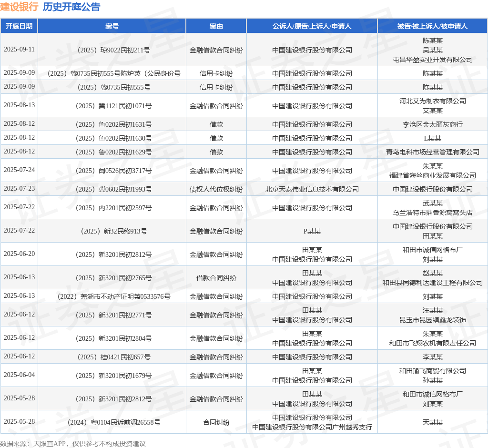Screen dimensions: 488x448
Task: Click defendant 李沧区金太丽灰商行
Action: 433,124
